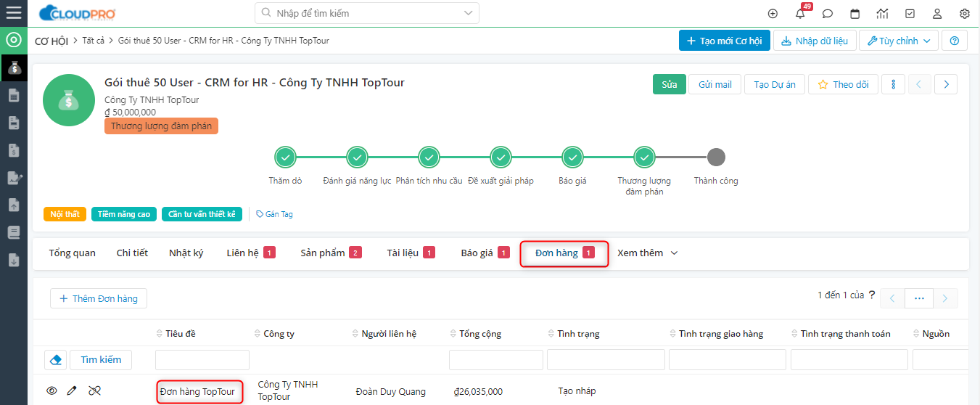The height and width of the screenshot is (405, 980).
Task: Select the Báo giá pipeline stage circle
Action: (572, 157)
